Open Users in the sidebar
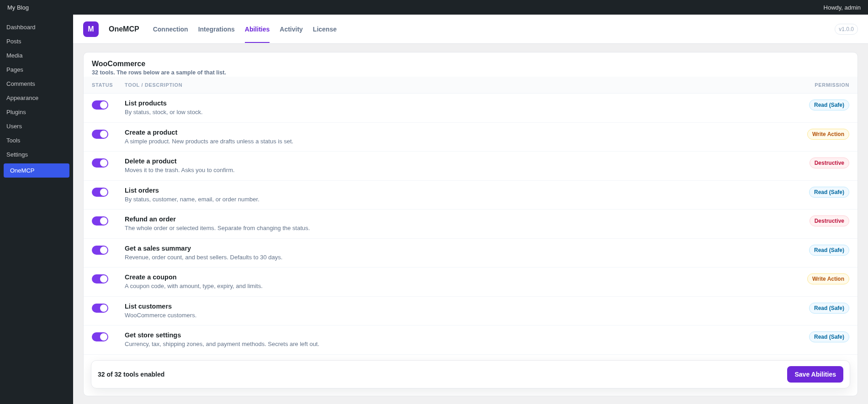 37,126
